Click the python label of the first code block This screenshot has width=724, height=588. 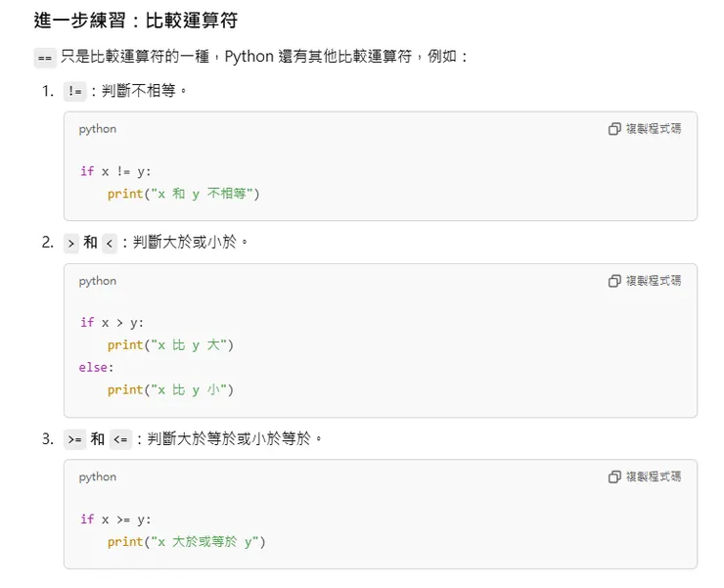pyautogui.click(x=98, y=129)
